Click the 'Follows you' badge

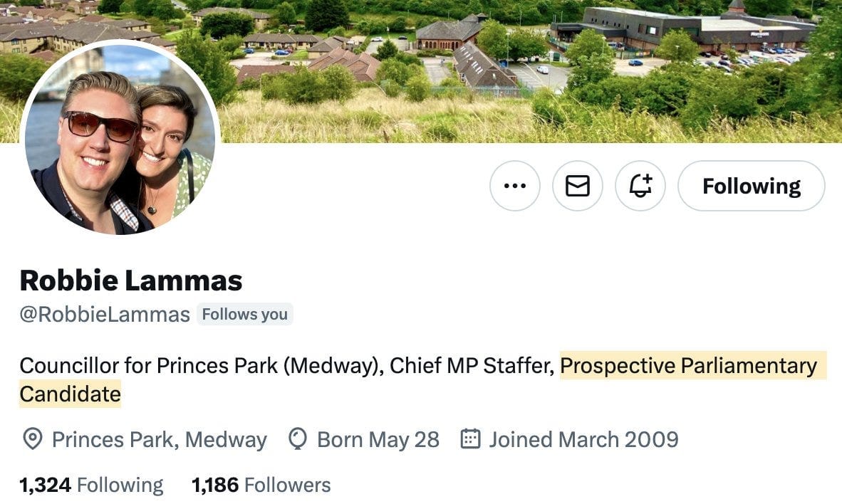tap(244, 314)
